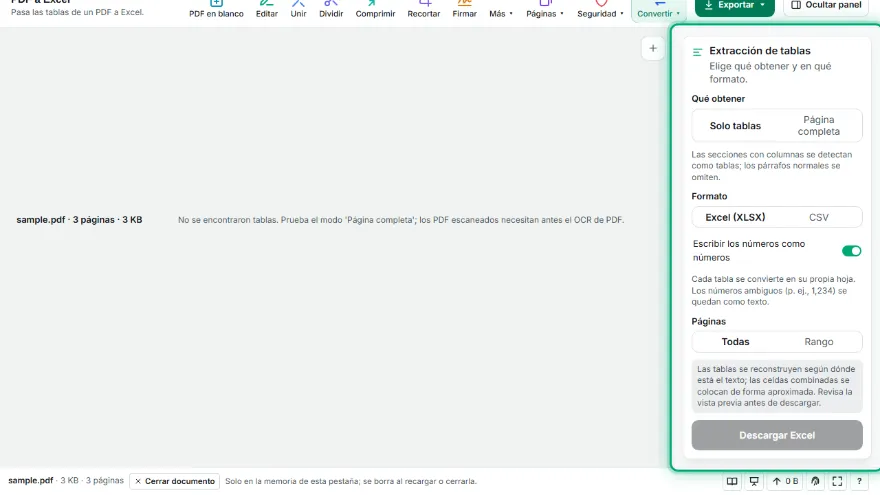Click Cerrar documento button
Screen dimensions: 880x495
175,481
